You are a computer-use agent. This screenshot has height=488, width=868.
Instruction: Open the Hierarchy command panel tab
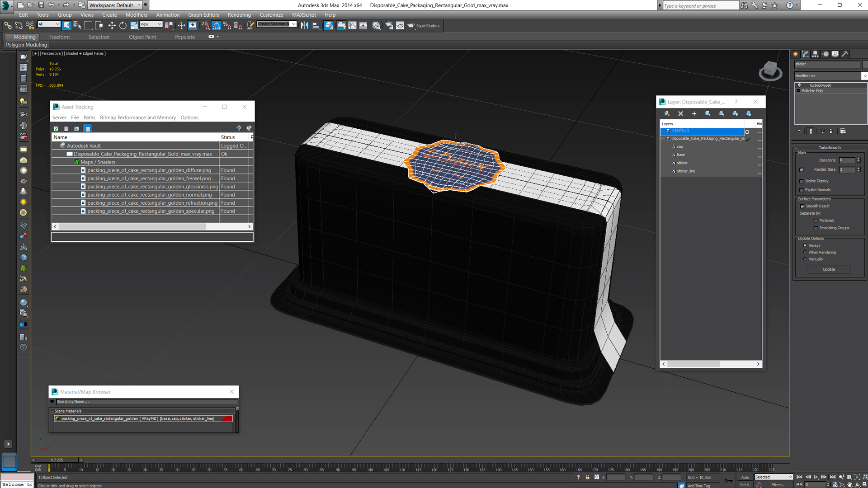point(815,54)
